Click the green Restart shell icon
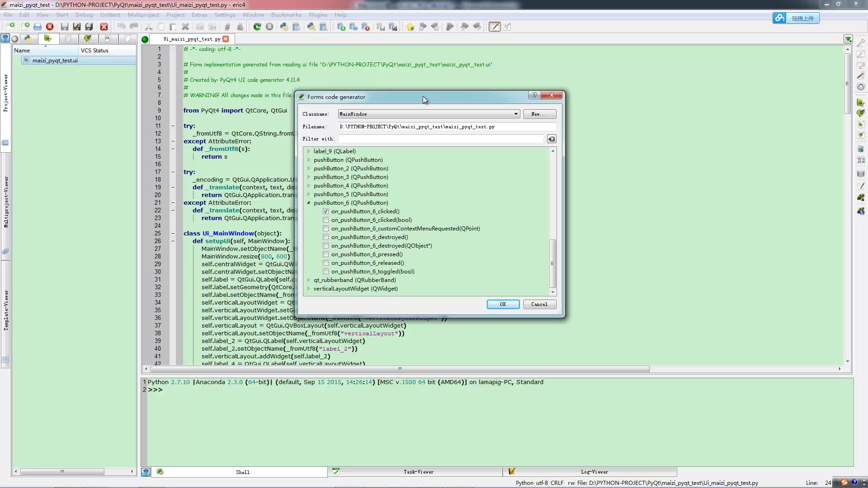 click(x=257, y=27)
